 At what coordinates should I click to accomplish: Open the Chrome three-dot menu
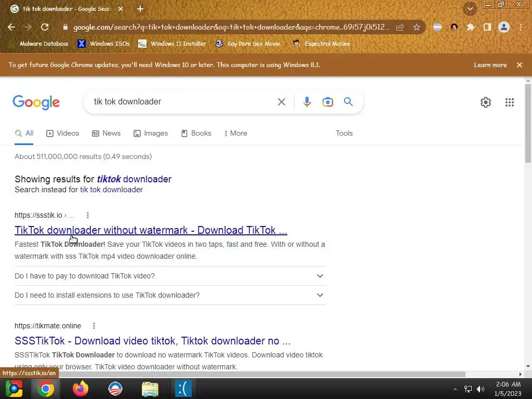[521, 27]
